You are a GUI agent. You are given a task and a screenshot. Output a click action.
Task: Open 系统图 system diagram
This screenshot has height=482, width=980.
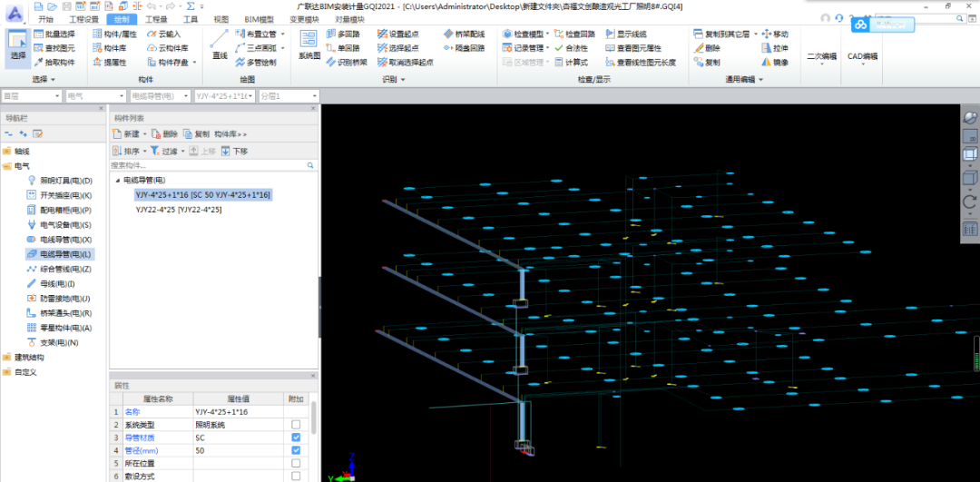pyautogui.click(x=309, y=45)
